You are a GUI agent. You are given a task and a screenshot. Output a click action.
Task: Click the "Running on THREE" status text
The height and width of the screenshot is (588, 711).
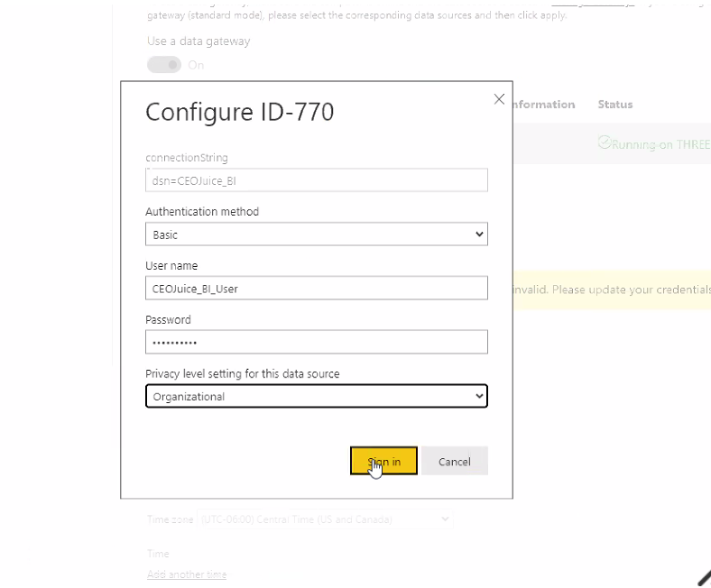click(x=661, y=144)
